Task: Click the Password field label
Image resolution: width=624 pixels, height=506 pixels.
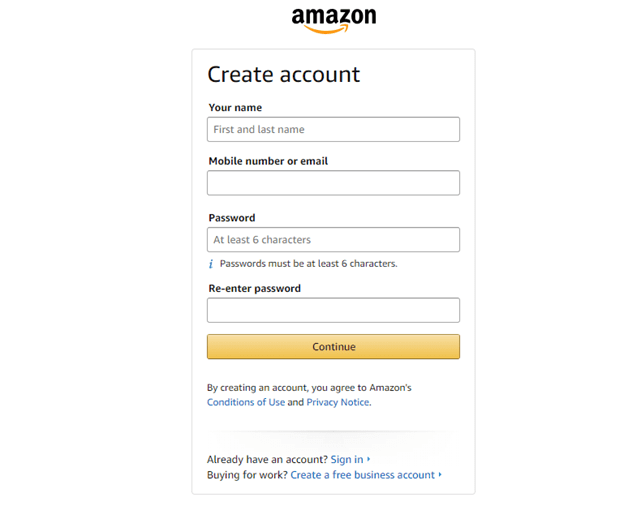Action: click(232, 218)
